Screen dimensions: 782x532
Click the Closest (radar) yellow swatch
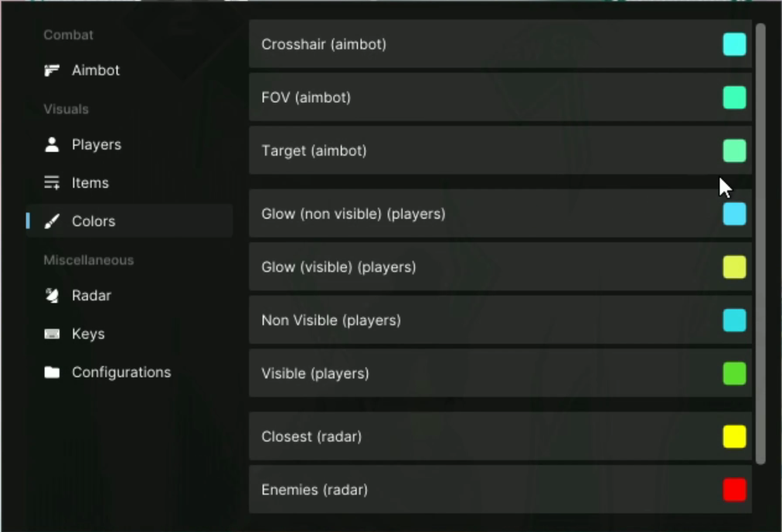[x=735, y=437]
